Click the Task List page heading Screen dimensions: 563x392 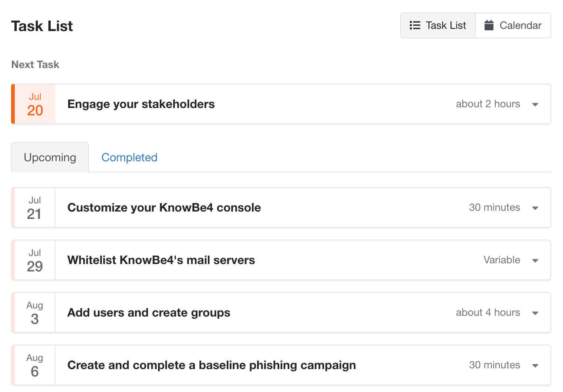42,26
